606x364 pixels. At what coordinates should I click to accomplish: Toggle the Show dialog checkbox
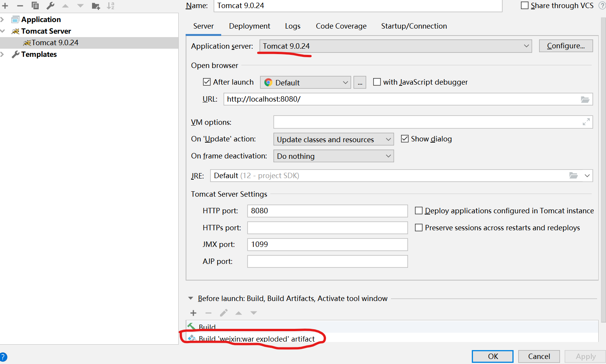pyautogui.click(x=405, y=139)
